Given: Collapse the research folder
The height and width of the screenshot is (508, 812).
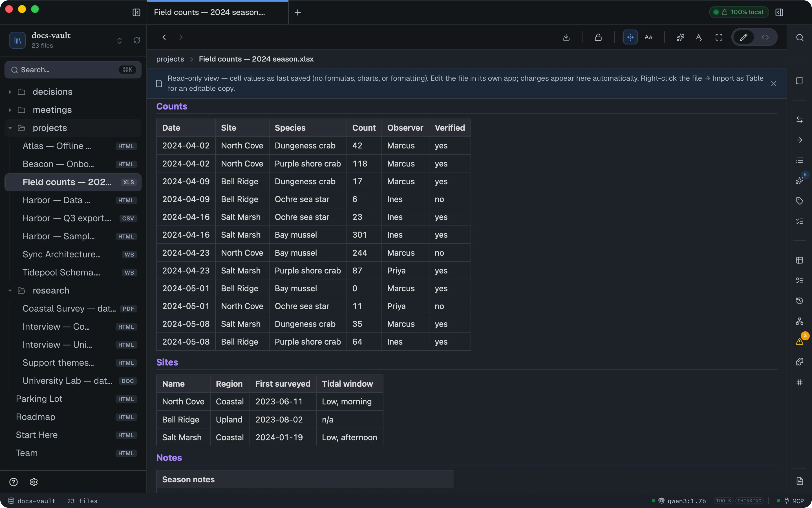Looking at the screenshot, I should [x=73, y=291].
